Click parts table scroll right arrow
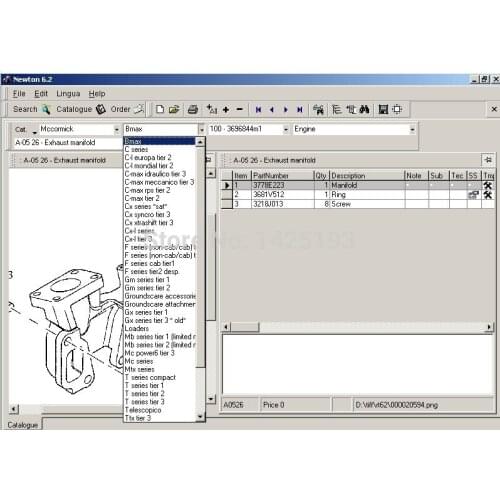 point(489,327)
